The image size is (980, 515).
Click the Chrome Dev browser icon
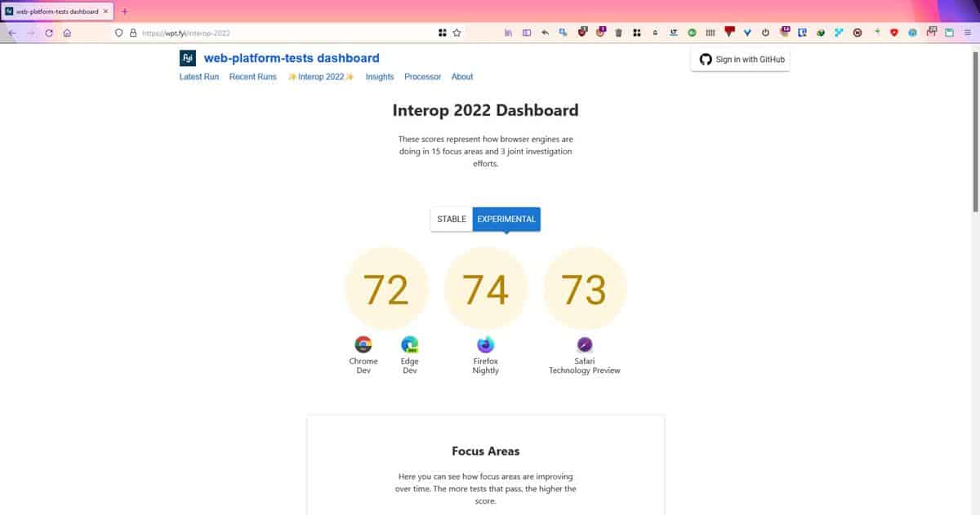(x=363, y=344)
